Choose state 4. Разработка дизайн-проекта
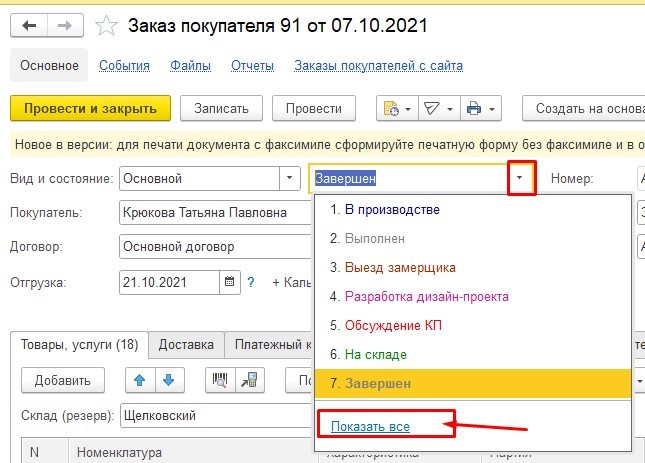Viewport: 645px width, 463px height. pyautogui.click(x=473, y=296)
